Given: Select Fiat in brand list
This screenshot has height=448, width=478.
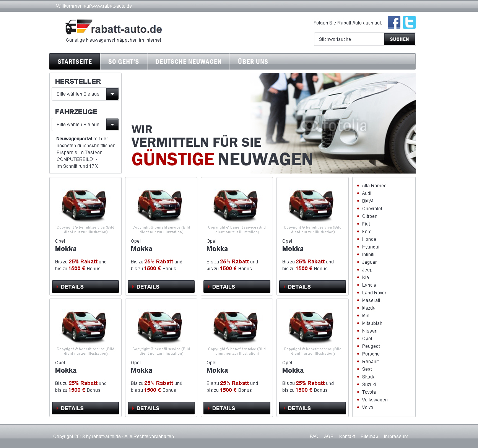Looking at the screenshot, I should click(x=366, y=224).
